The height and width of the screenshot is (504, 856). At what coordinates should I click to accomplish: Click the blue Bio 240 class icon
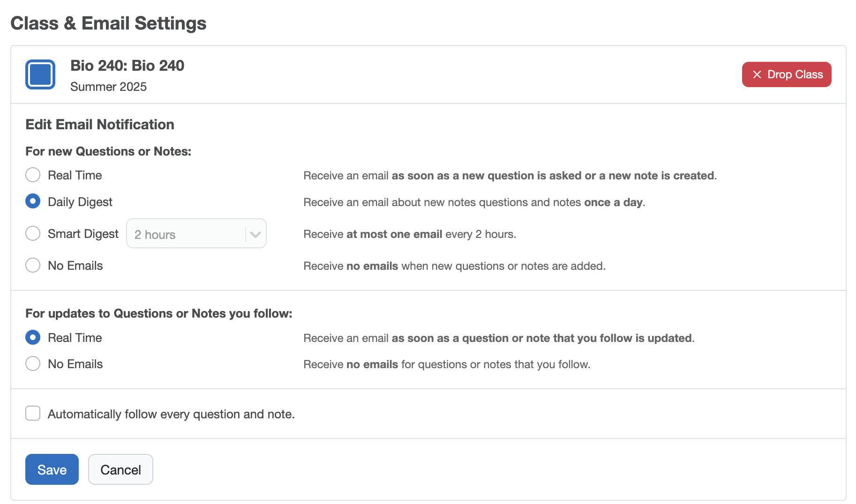(40, 74)
